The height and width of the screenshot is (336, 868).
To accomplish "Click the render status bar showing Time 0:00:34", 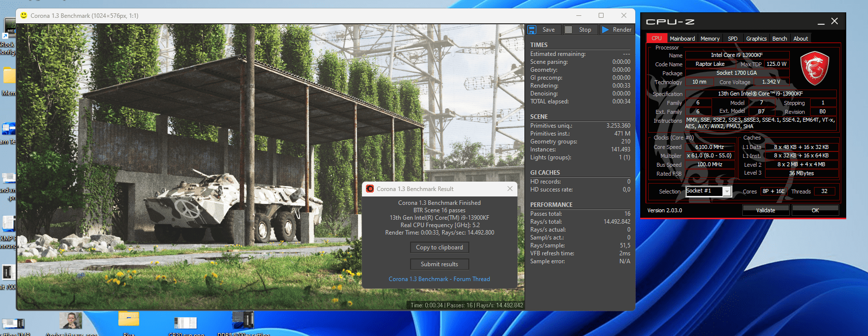I will 466,305.
